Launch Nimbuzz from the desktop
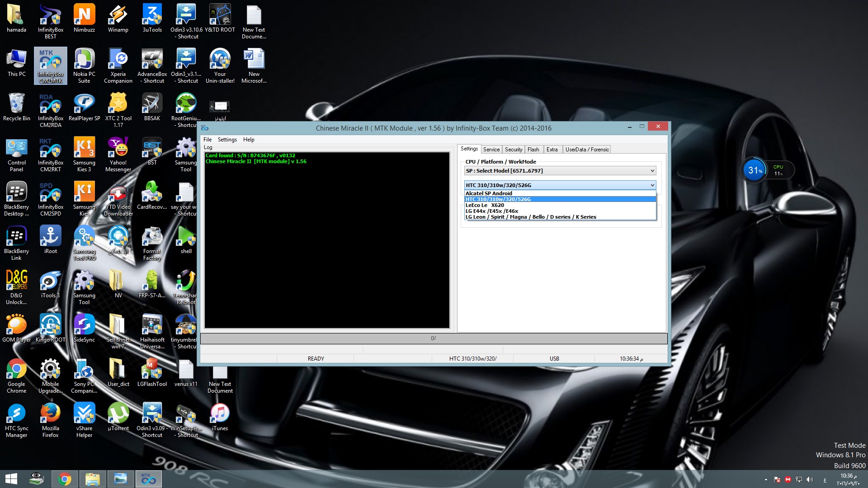Image resolution: width=868 pixels, height=488 pixels. (x=85, y=18)
